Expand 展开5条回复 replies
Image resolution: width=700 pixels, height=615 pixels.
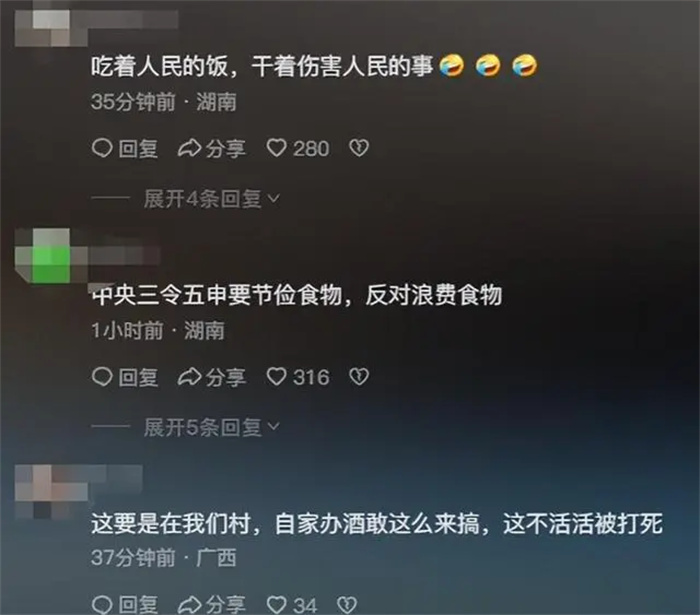tap(212, 427)
